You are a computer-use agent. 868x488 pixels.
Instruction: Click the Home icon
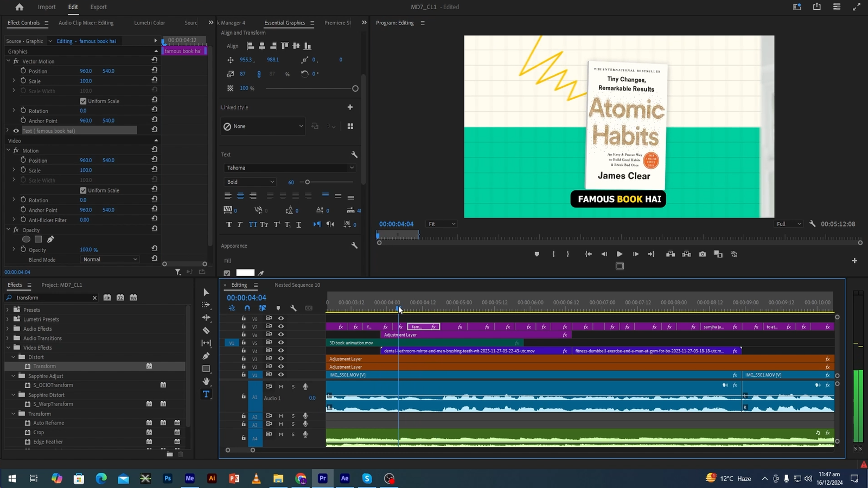point(20,7)
